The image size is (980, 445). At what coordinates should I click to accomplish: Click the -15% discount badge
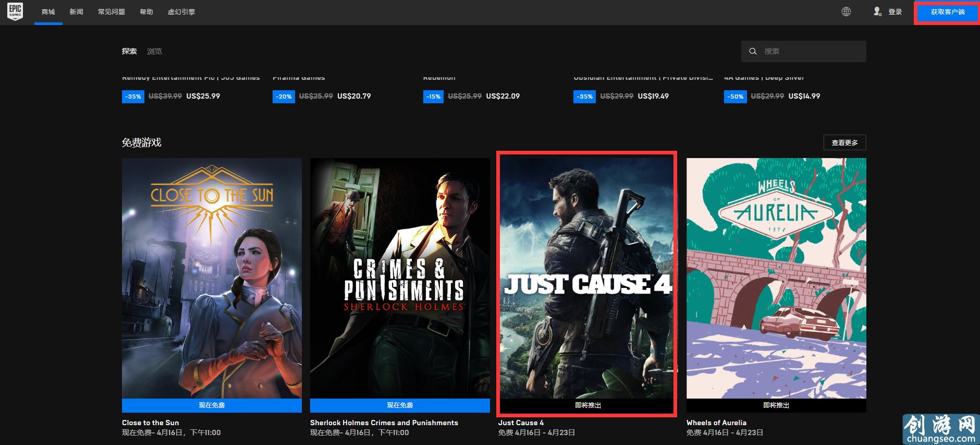(433, 97)
